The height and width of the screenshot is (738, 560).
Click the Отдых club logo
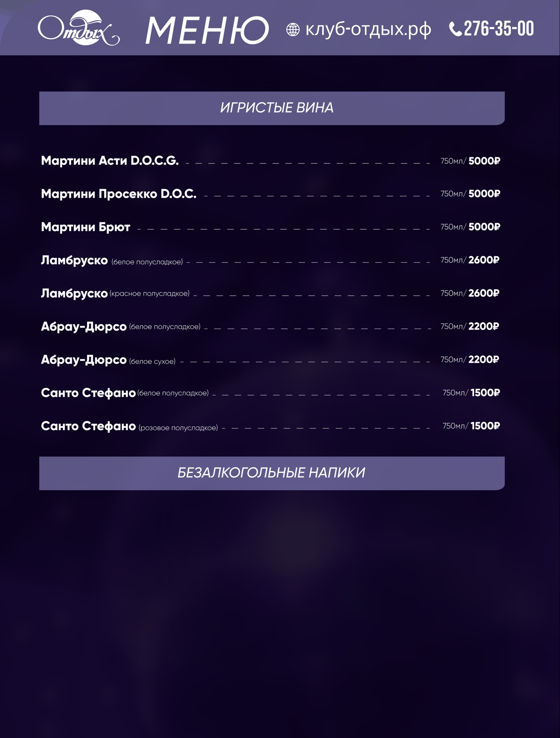[78, 30]
